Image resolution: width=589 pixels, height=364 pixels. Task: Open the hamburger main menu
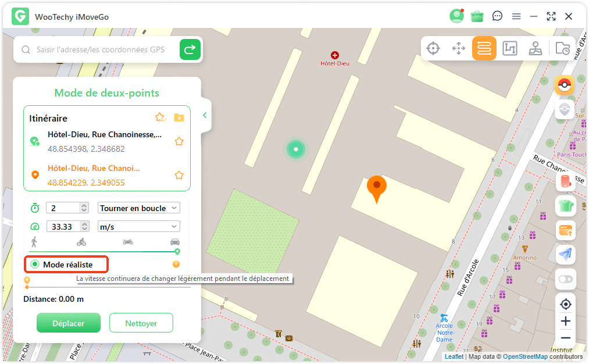tap(516, 16)
